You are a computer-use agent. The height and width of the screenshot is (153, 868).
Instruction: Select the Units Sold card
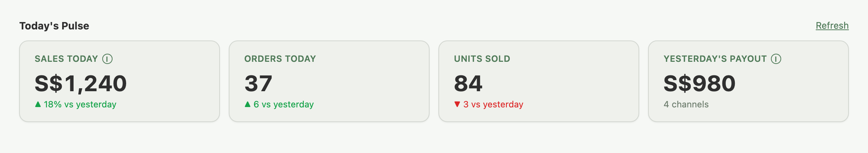click(539, 81)
